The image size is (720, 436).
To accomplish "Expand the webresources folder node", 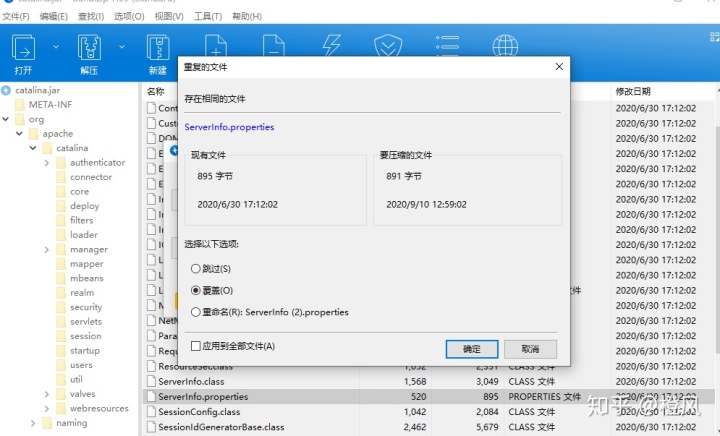I will [47, 408].
